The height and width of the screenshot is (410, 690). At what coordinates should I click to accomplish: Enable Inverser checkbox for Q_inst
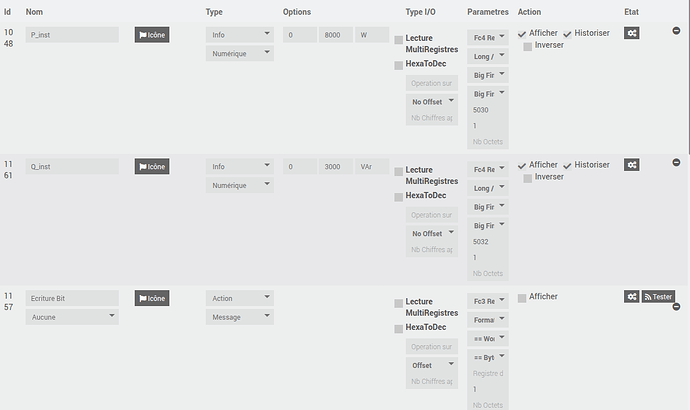[x=528, y=178]
